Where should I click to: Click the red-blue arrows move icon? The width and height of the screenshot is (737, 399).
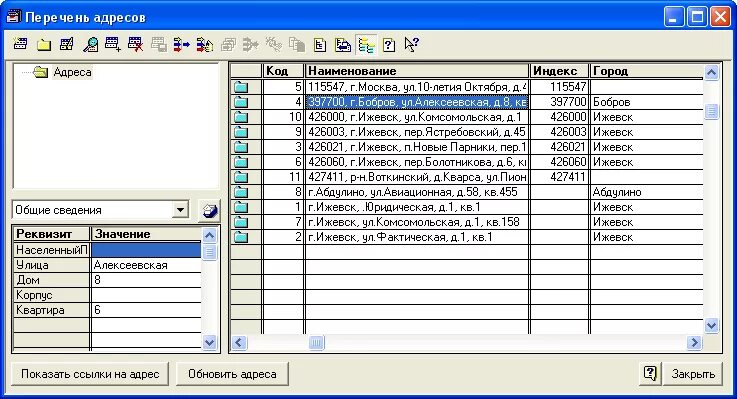[x=181, y=45]
